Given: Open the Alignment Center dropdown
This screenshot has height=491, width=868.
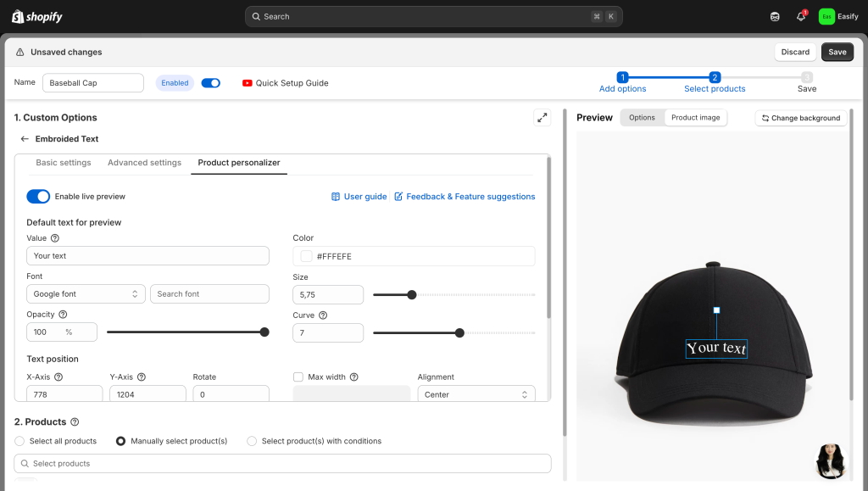Looking at the screenshot, I should pos(476,395).
